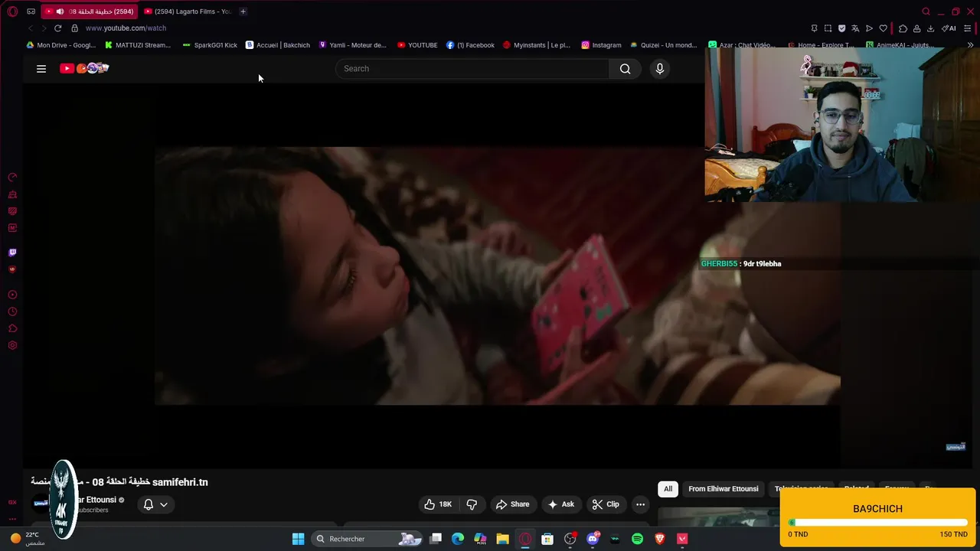This screenshot has width=980, height=551.
Task: Open a new tab with the plus
Action: click(x=243, y=11)
